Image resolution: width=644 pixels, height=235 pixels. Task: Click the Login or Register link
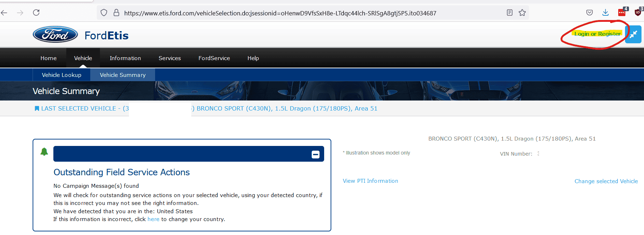click(x=597, y=34)
